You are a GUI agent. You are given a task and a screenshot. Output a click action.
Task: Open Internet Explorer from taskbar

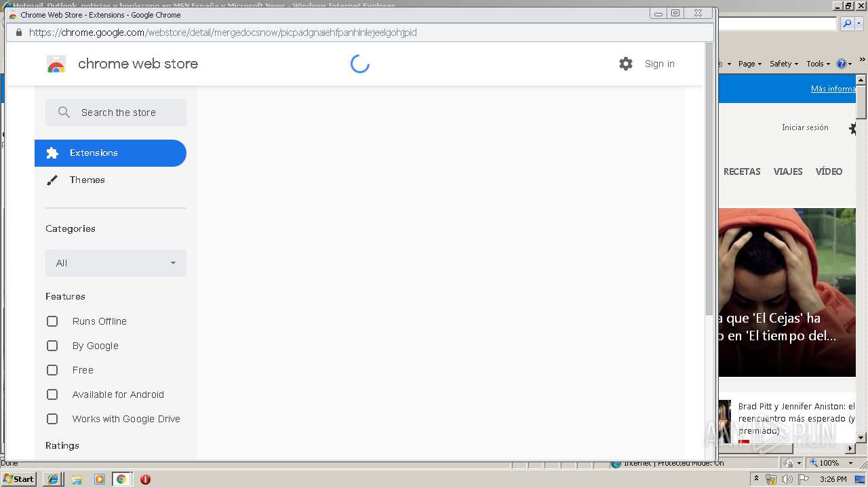(53, 479)
